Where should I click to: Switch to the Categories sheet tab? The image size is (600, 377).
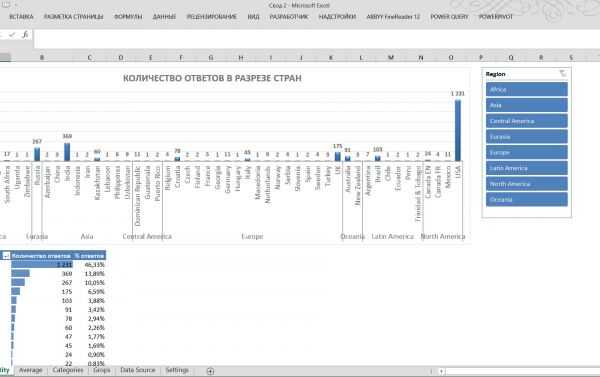point(68,370)
